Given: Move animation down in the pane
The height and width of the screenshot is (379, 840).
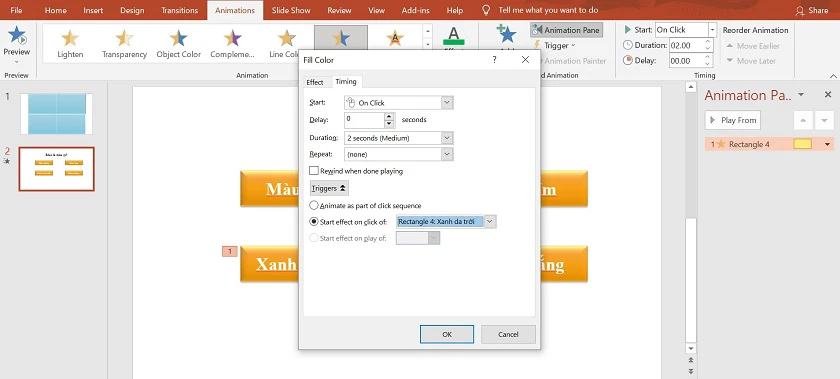Looking at the screenshot, I should [x=824, y=120].
